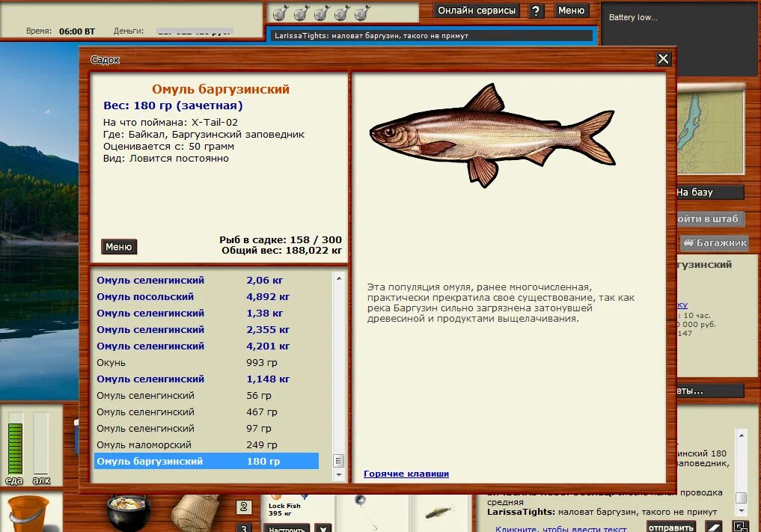Screen dimensions: 761x532
Task: Open the Багажник button
Action: pos(715,242)
